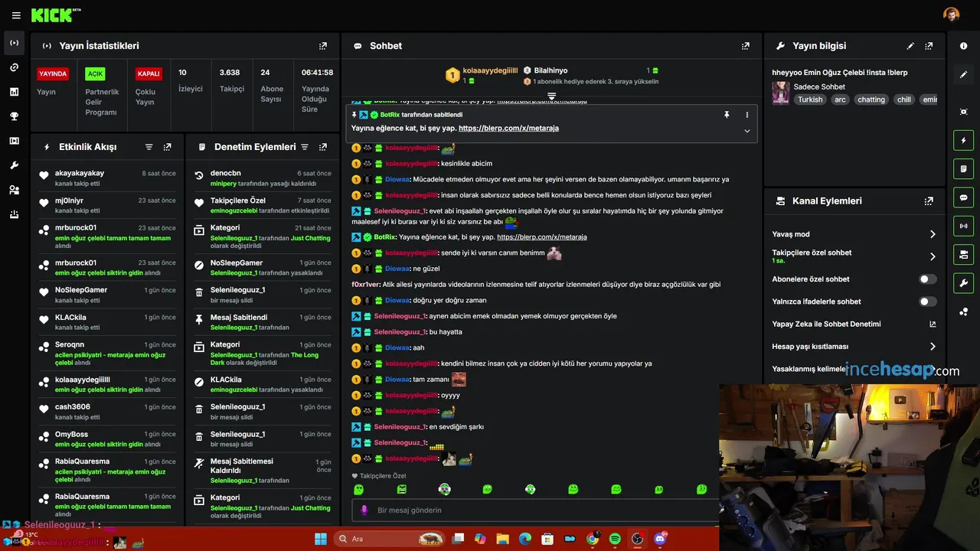The width and height of the screenshot is (980, 551).
Task: Open Denetim Eylemleri filter options
Action: pos(305,147)
